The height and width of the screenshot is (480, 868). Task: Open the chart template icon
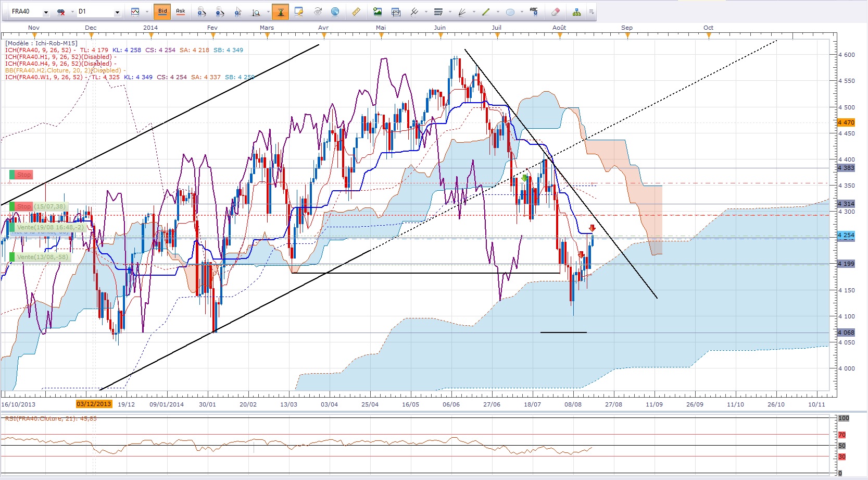[396, 11]
